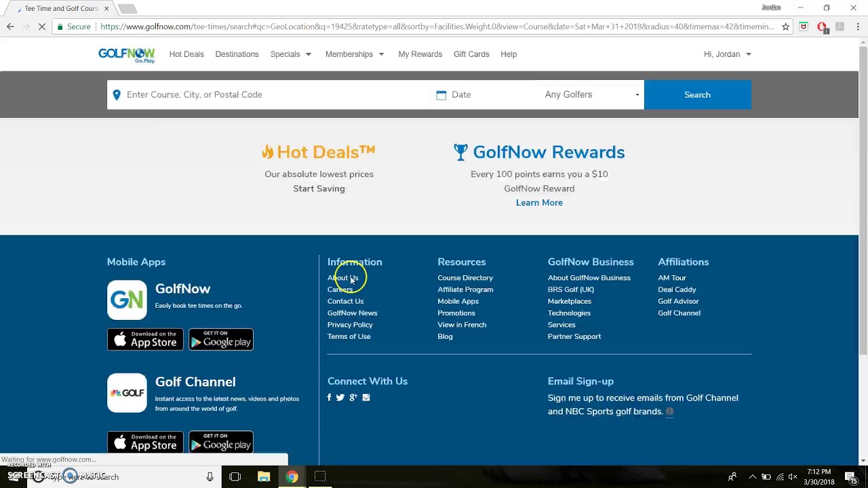Image resolution: width=868 pixels, height=488 pixels.
Task: Open Privacy Policy footer link
Action: 350,325
